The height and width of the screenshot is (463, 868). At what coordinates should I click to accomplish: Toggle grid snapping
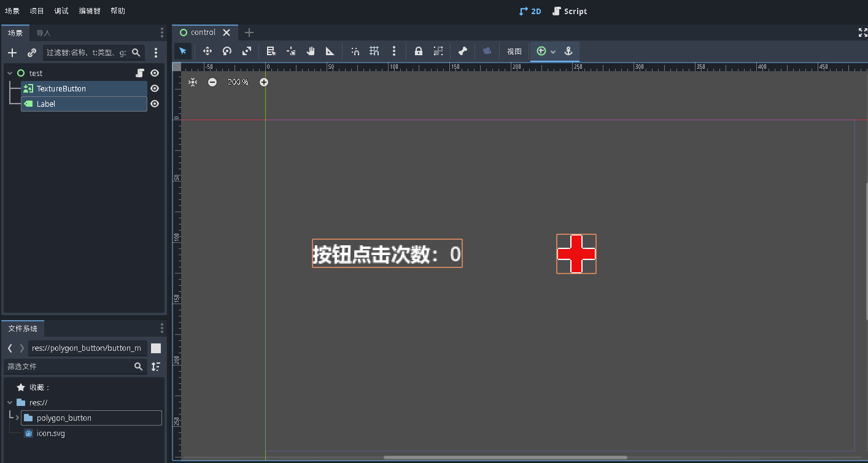[x=374, y=51]
